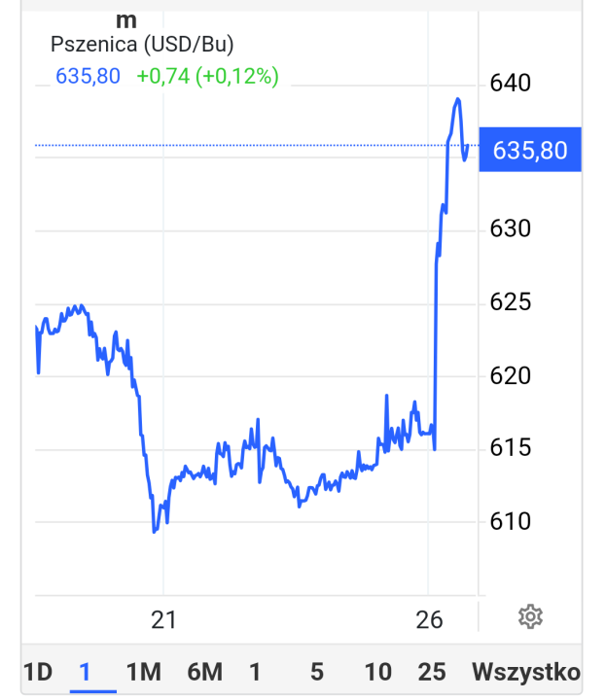Show the Wszystko (all) time range
The height and width of the screenshot is (700, 606).
526,672
